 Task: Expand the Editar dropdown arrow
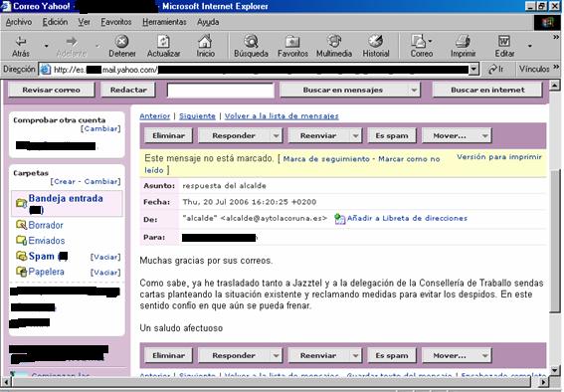(529, 46)
